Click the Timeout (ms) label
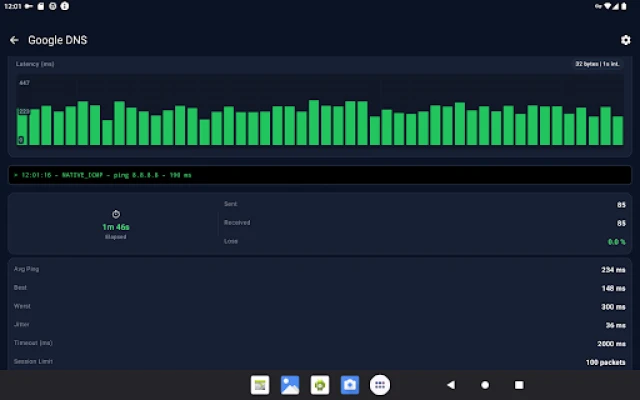This screenshot has width=640, height=400. 33,343
